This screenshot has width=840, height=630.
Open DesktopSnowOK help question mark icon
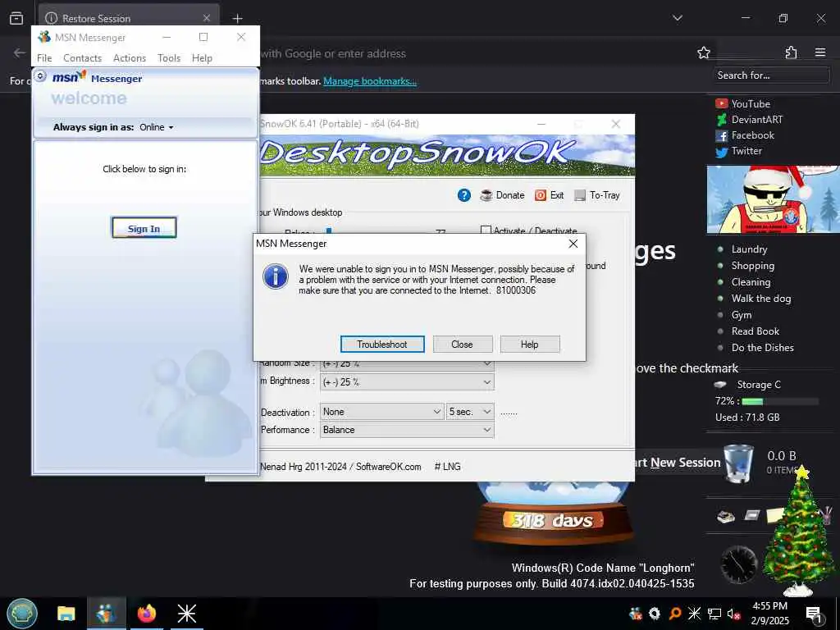(x=464, y=195)
